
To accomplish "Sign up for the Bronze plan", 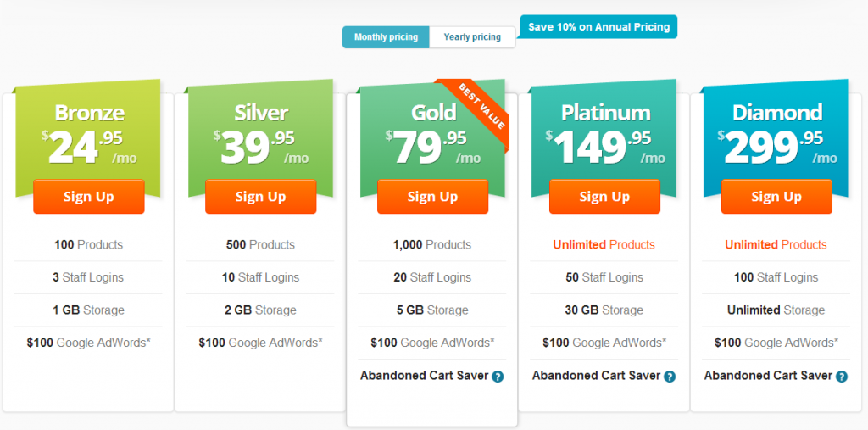I will (x=88, y=197).
